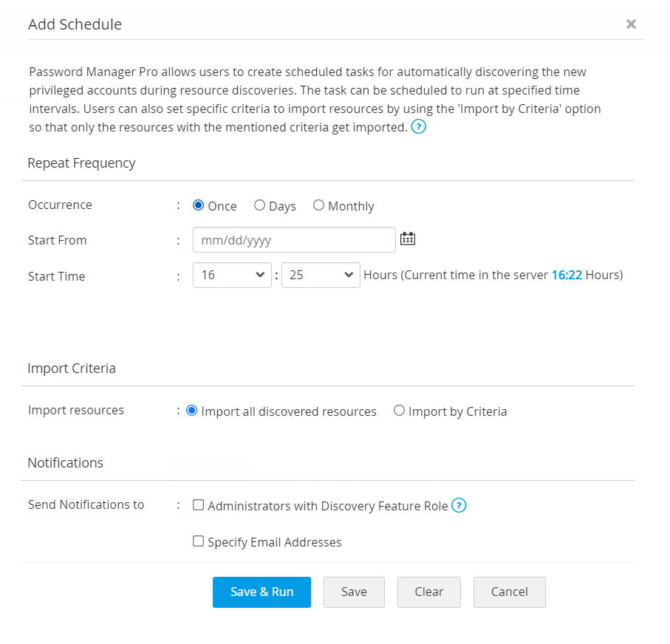This screenshot has width=670, height=644.
Task: Click the Save & Run button
Action: tap(261, 592)
